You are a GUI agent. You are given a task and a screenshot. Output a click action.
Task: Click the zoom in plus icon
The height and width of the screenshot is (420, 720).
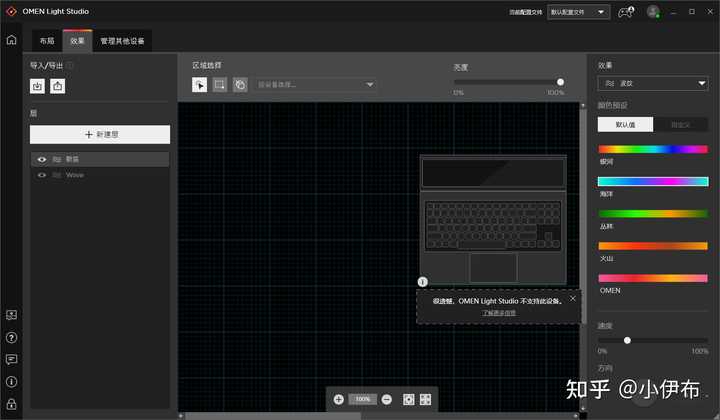(338, 399)
